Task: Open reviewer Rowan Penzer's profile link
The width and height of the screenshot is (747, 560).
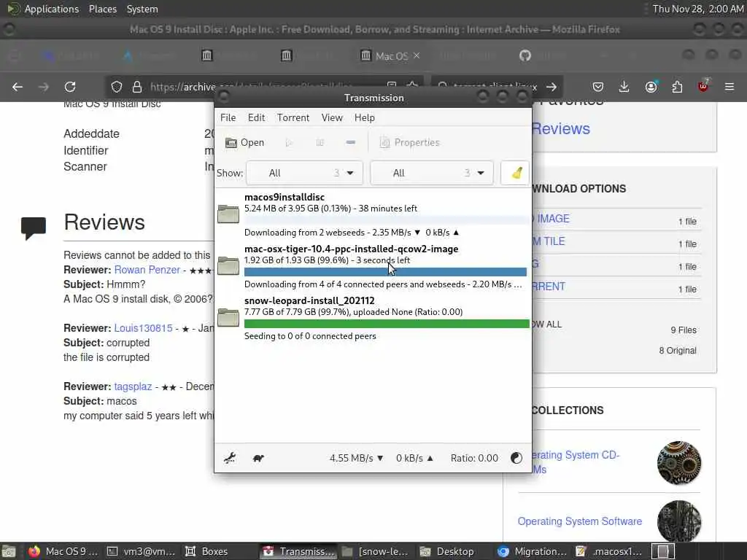Action: tap(147, 270)
